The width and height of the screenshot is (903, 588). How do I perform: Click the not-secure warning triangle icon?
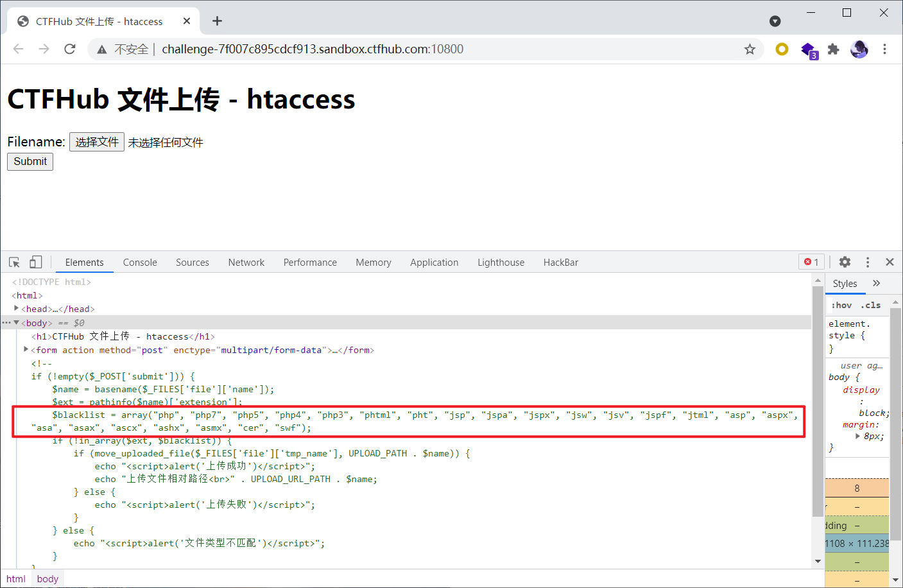[x=102, y=49]
